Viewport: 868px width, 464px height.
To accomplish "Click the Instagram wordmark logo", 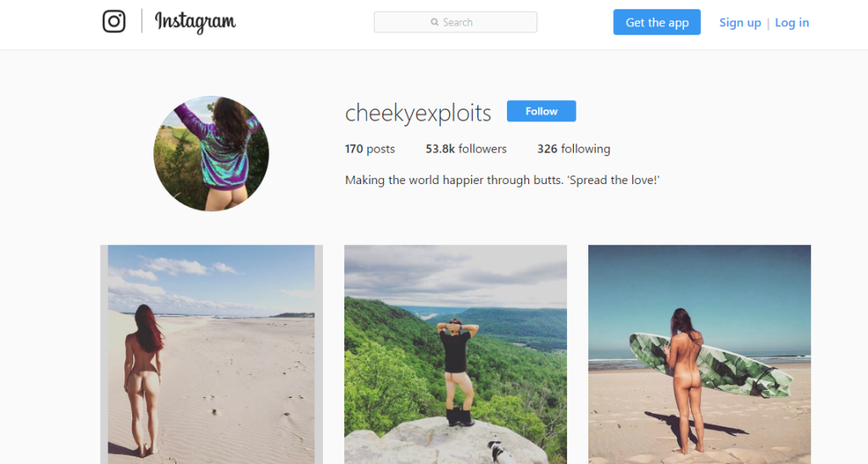I will pos(195,22).
